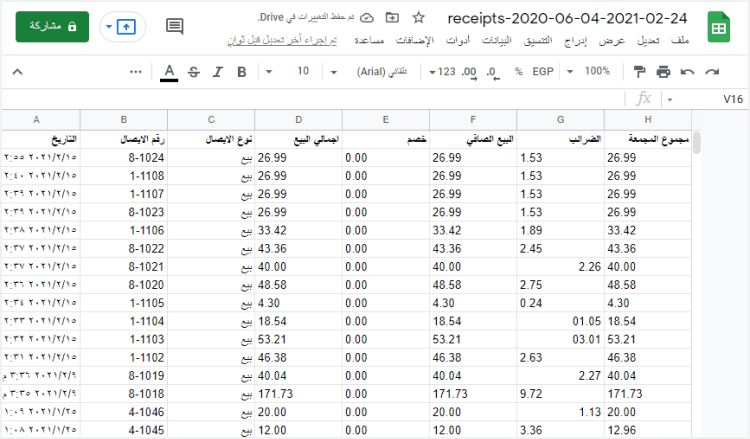The image size is (750, 439).
Task: Move the document with the folder icon
Action: point(392,18)
